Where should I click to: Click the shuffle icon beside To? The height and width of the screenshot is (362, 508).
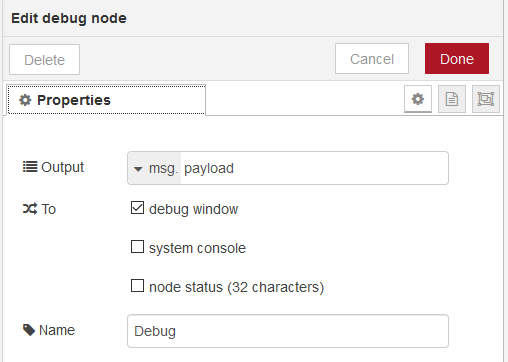coord(30,209)
